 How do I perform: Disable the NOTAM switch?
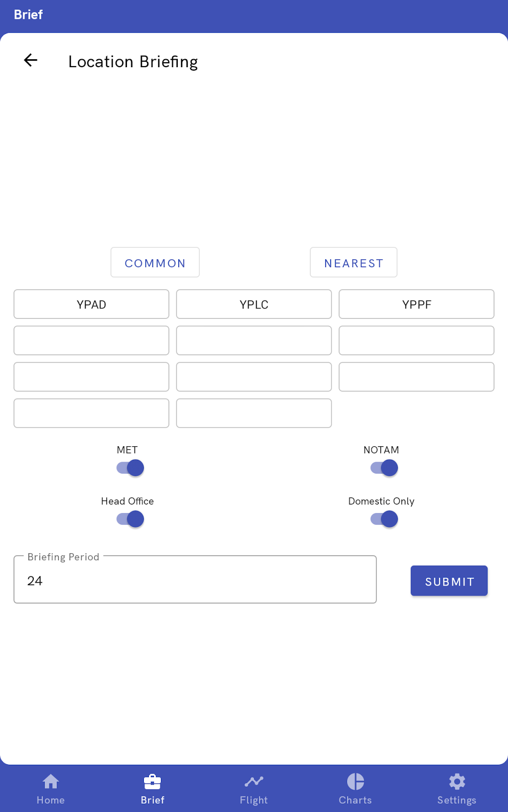point(384,468)
